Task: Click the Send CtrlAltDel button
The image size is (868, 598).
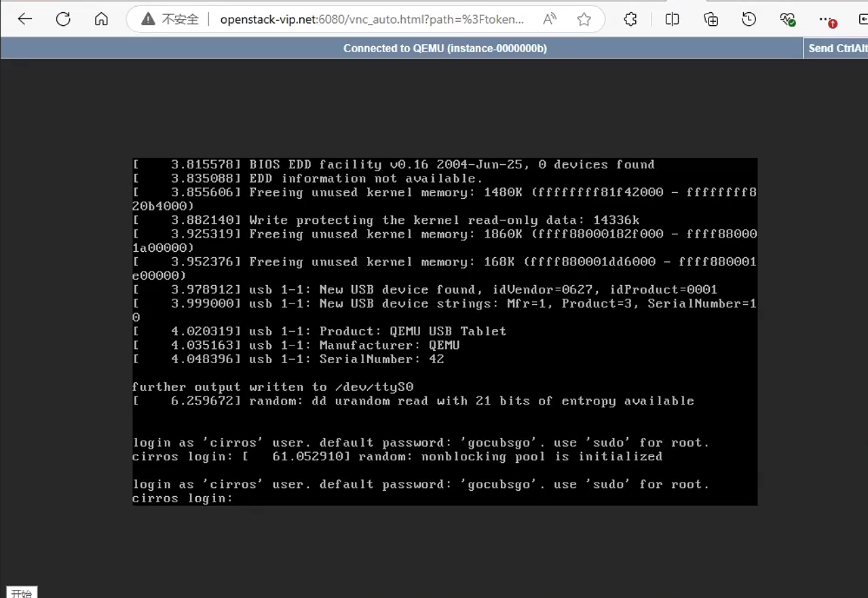Action: (836, 48)
